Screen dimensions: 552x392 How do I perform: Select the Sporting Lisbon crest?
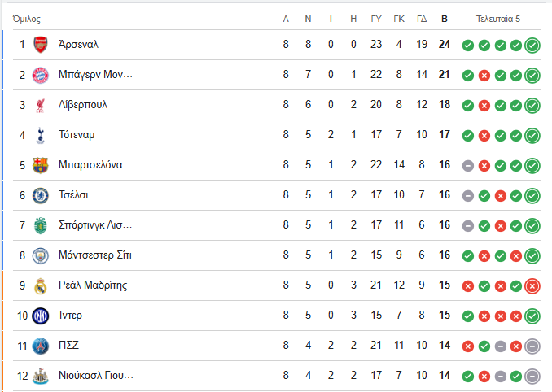coord(41,225)
